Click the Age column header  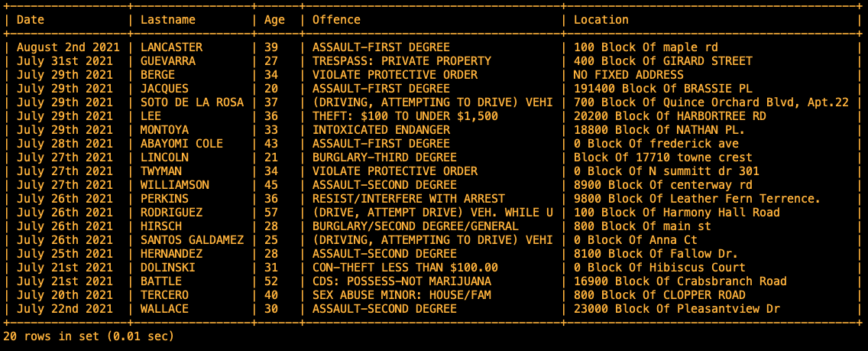[x=274, y=20]
